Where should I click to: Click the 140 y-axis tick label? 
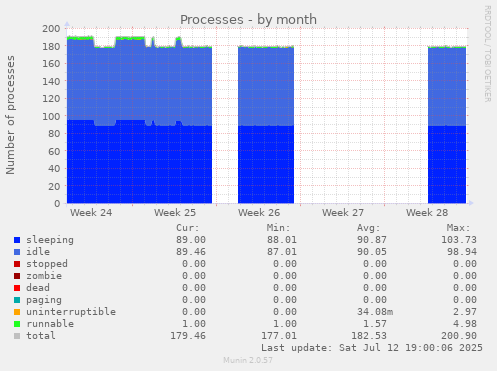tap(51, 81)
